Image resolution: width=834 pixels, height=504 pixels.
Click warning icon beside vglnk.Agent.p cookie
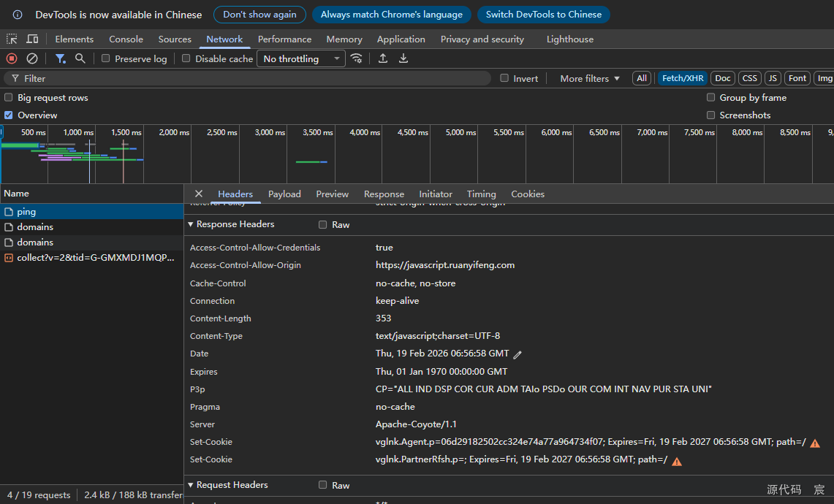[x=815, y=443]
